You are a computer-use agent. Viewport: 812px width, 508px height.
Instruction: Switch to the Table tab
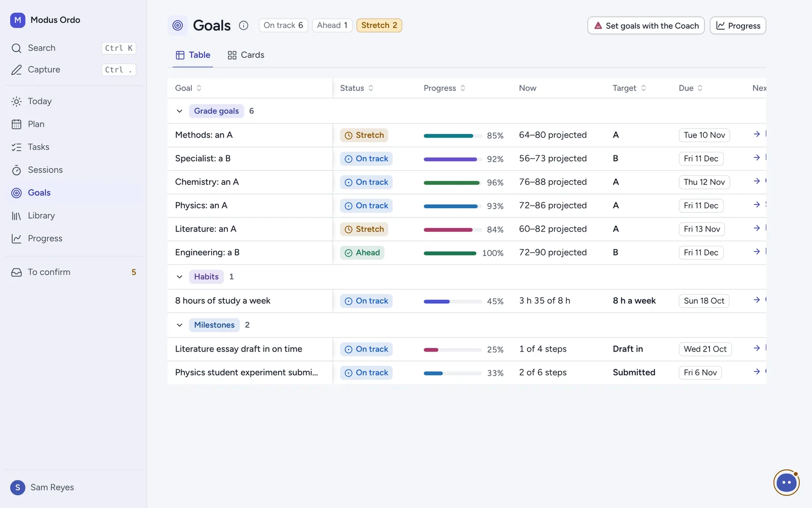pos(193,55)
